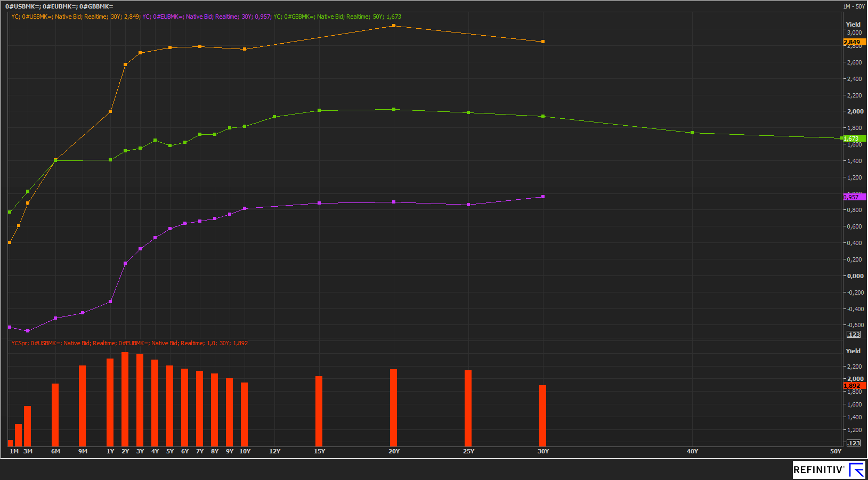The image size is (868, 480).
Task: Click the purple data point at 9M
Action: point(83,313)
